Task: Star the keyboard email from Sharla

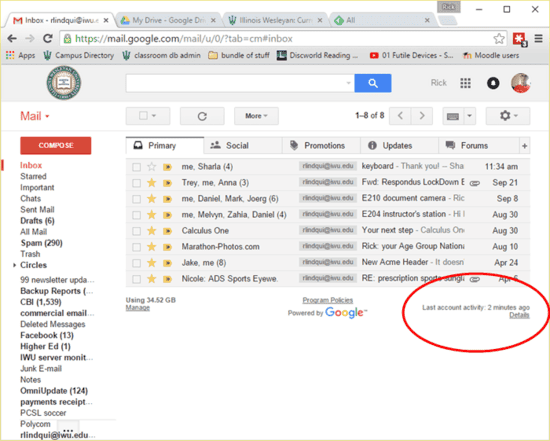Action: 152,167
